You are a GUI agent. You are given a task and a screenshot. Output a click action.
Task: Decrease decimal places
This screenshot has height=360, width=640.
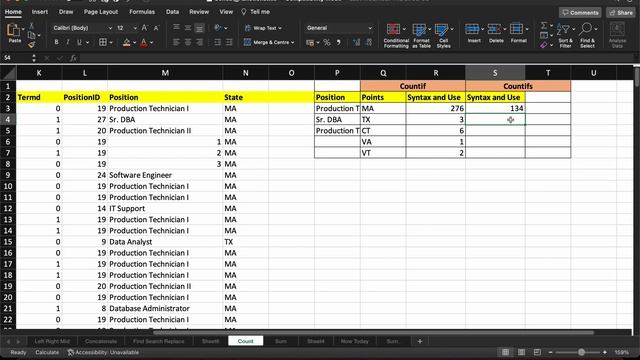tap(369, 42)
